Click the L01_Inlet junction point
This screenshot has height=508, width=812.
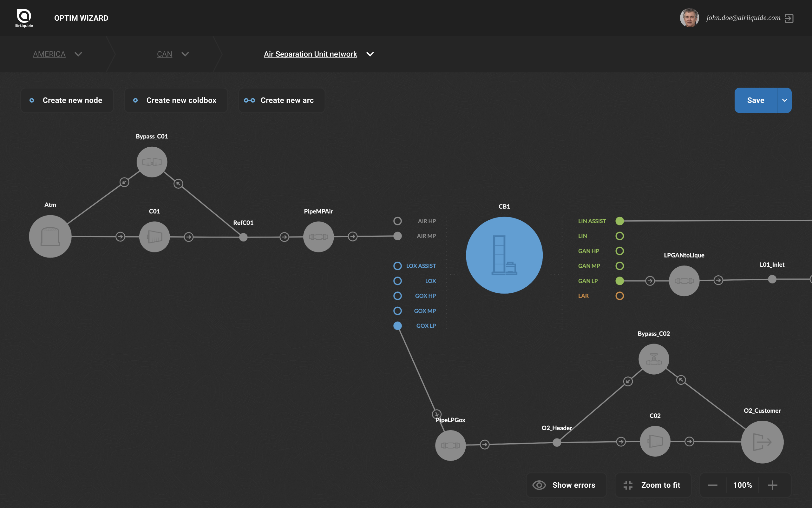point(772,279)
